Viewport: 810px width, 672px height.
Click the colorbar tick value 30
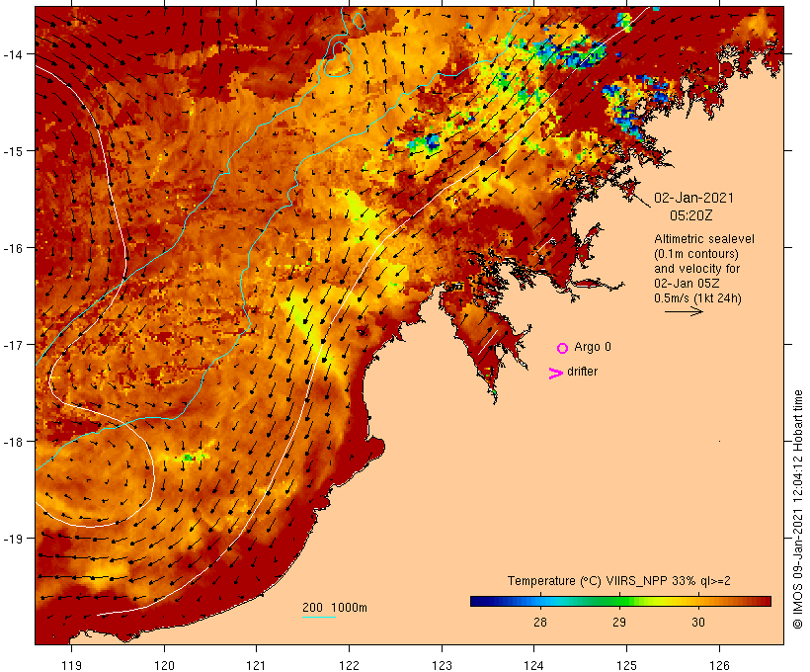pos(698,622)
